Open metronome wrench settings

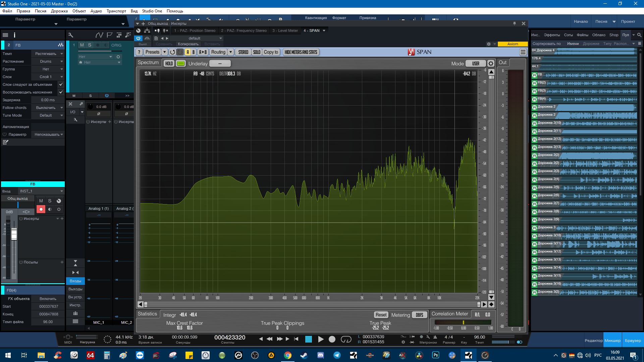(x=428, y=337)
